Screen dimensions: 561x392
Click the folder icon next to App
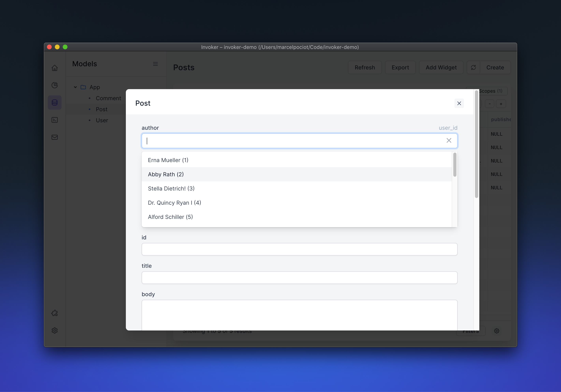[x=83, y=87]
